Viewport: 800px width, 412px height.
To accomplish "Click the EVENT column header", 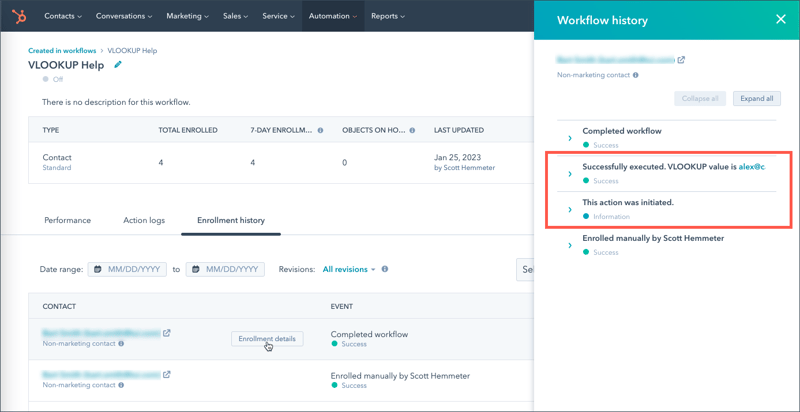I will click(x=342, y=306).
